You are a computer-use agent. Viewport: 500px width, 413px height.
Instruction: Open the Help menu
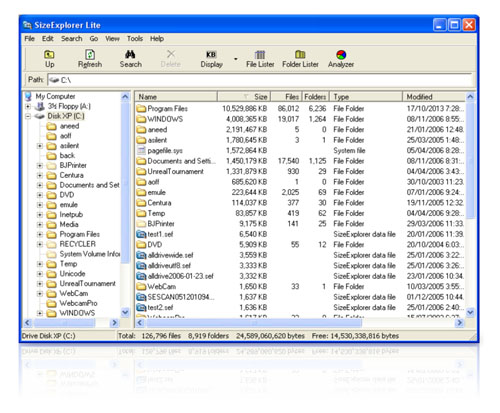(x=157, y=39)
